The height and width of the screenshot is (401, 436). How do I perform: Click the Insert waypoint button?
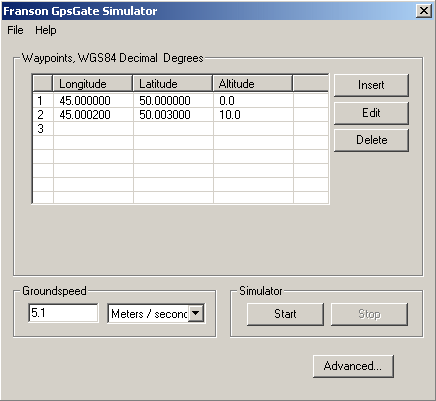click(x=371, y=85)
